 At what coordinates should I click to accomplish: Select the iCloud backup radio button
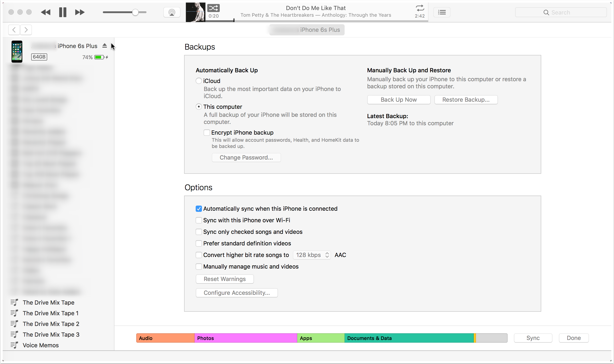199,81
